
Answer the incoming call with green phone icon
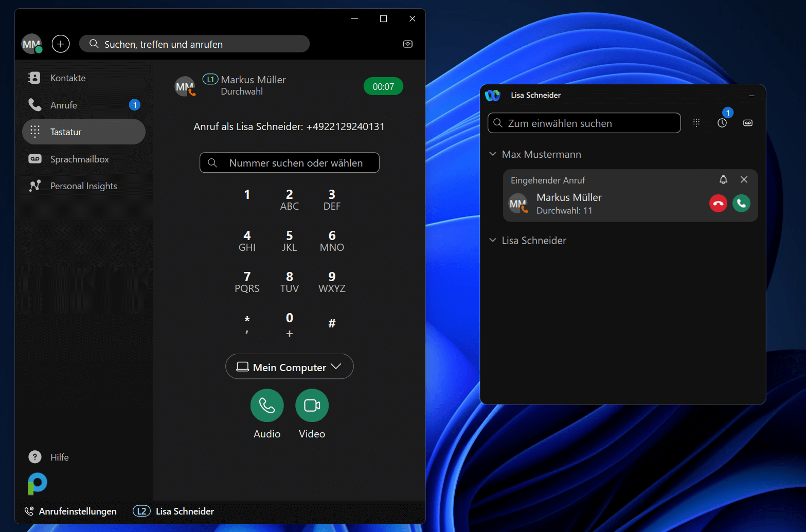(741, 204)
